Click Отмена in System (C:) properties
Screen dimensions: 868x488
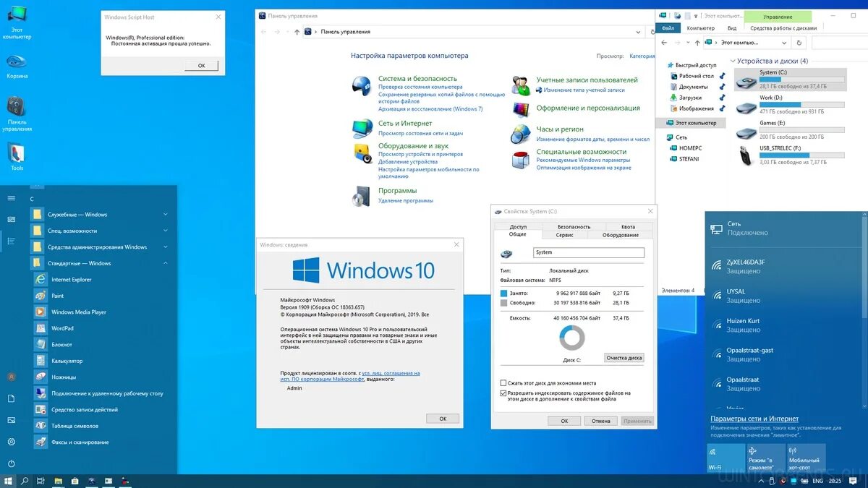tap(601, 421)
